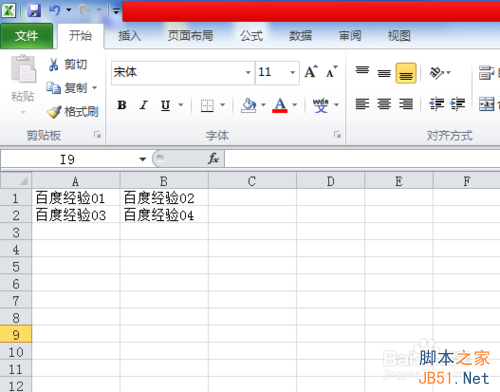
Task: Click the Undo arrow icon
Action: pyautogui.click(x=55, y=10)
